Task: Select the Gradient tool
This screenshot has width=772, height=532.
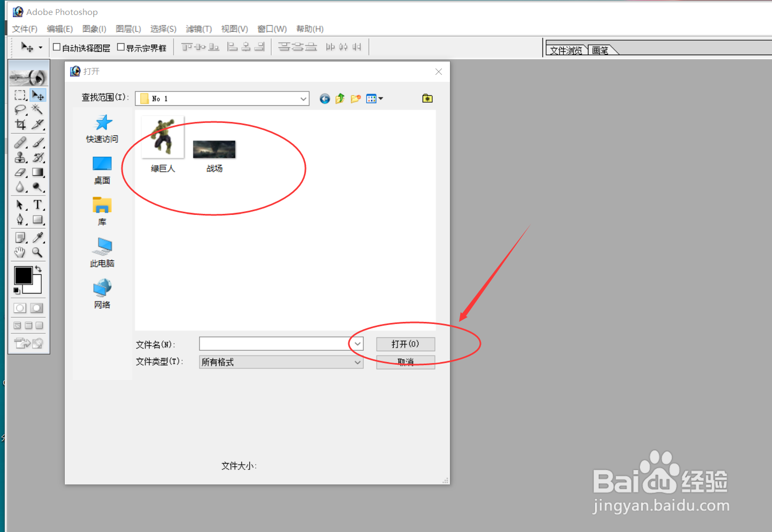Action: [37, 172]
